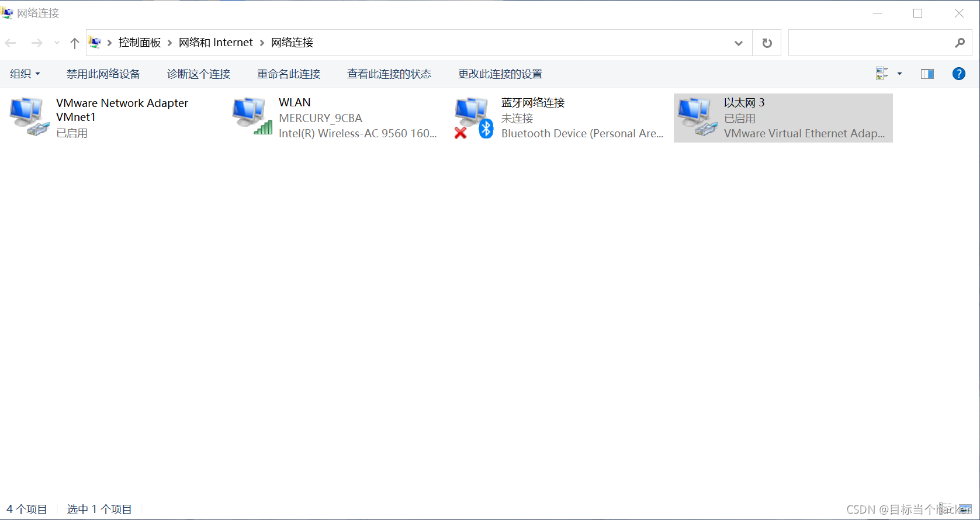
Task: Navigate to 控制面板 breadcrumb
Action: pos(140,43)
